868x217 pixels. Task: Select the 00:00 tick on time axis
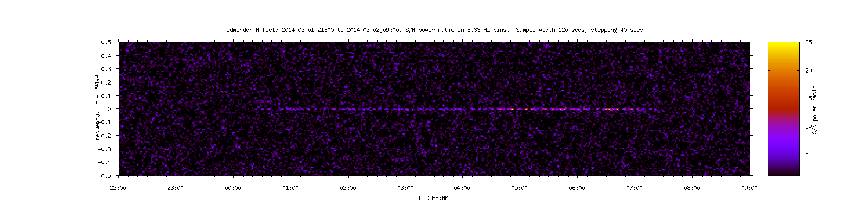tap(233, 188)
